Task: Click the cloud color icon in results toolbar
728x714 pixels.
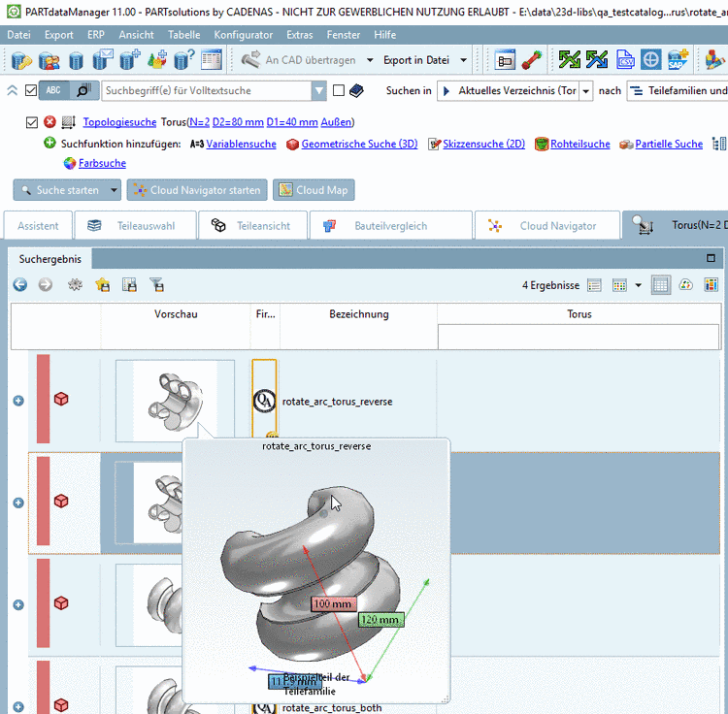Action: pyautogui.click(x=685, y=285)
